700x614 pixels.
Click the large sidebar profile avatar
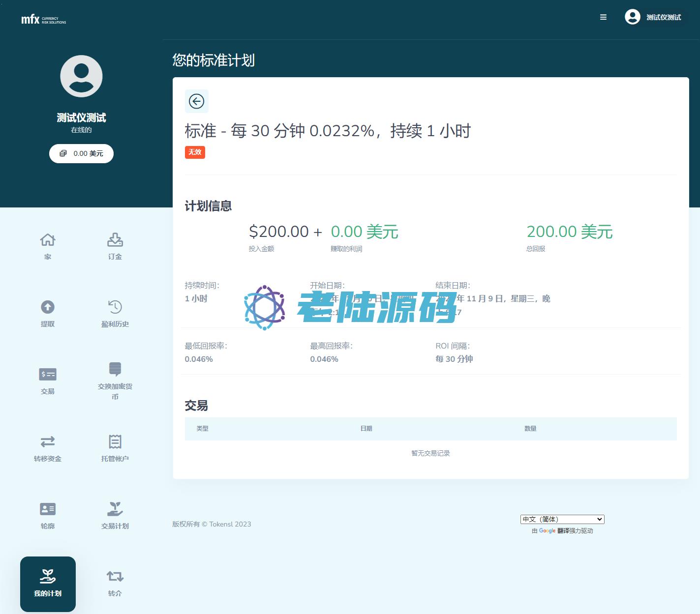(x=81, y=76)
